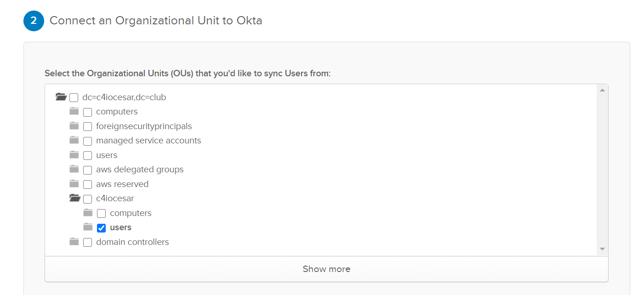This screenshot has height=295, width=644.
Task: Click folder icon beside managed service accounts
Action: (x=74, y=140)
